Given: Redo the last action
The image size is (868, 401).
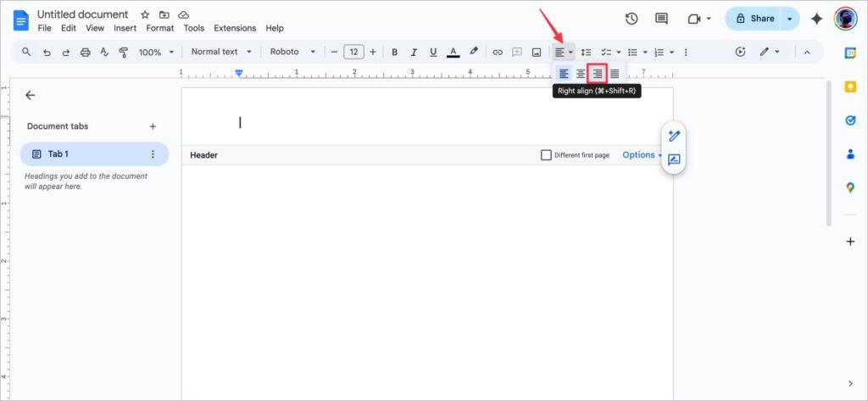Looking at the screenshot, I should (x=66, y=52).
